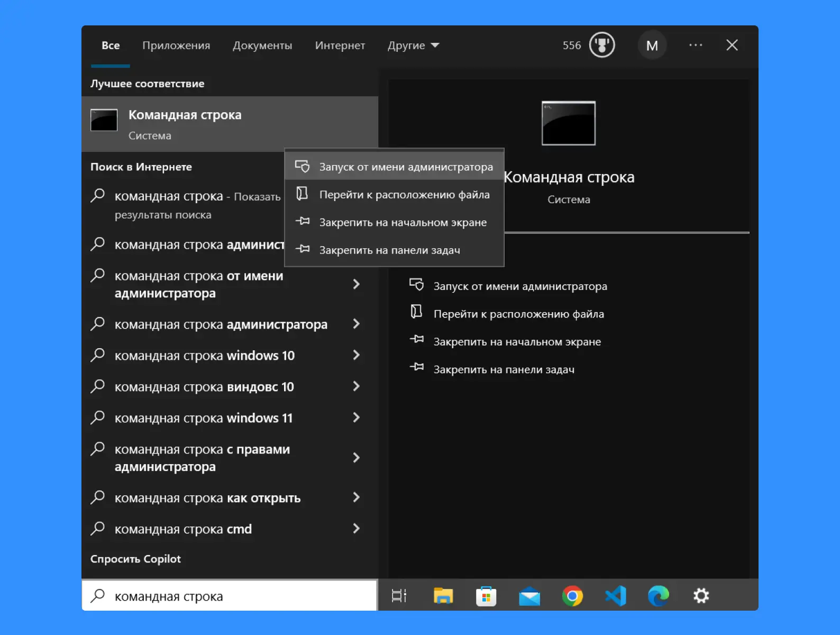
Task: Click shield icon in context menu run-as-admin
Action: 303,166
